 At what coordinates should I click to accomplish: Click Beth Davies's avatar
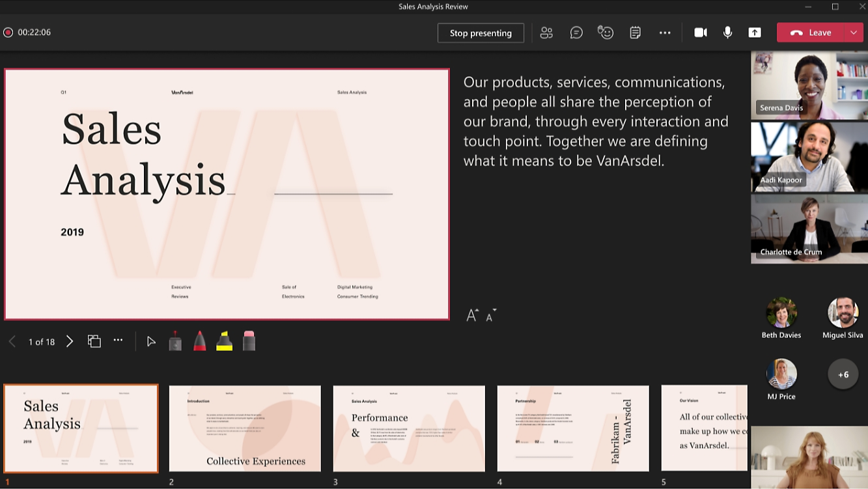781,313
